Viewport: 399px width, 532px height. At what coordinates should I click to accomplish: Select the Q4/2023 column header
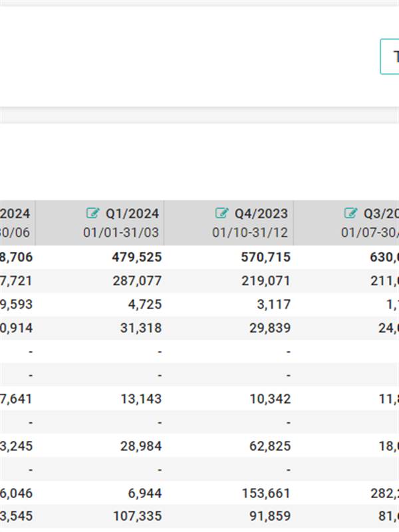pyautogui.click(x=229, y=223)
